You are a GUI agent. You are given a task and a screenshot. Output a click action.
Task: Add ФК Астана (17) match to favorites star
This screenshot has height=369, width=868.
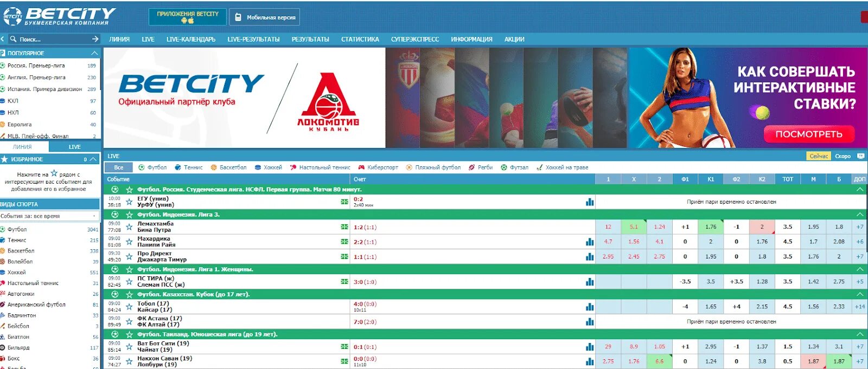pos(129,322)
